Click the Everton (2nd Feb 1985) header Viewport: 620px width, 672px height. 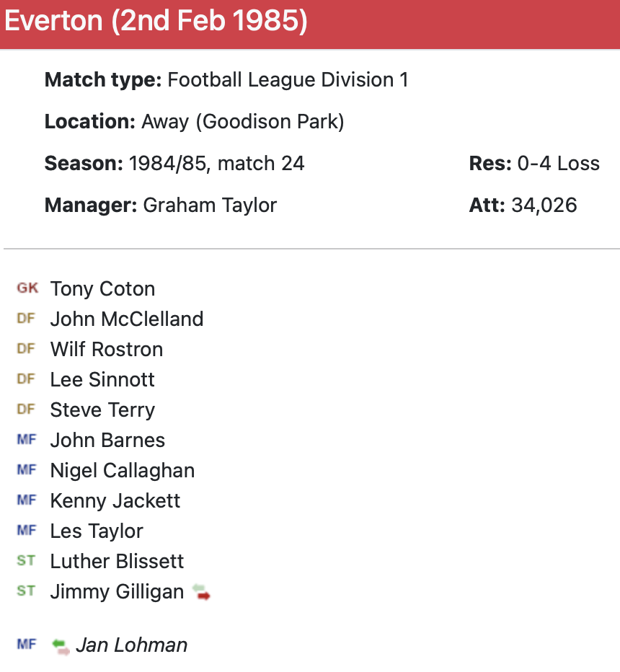point(156,22)
